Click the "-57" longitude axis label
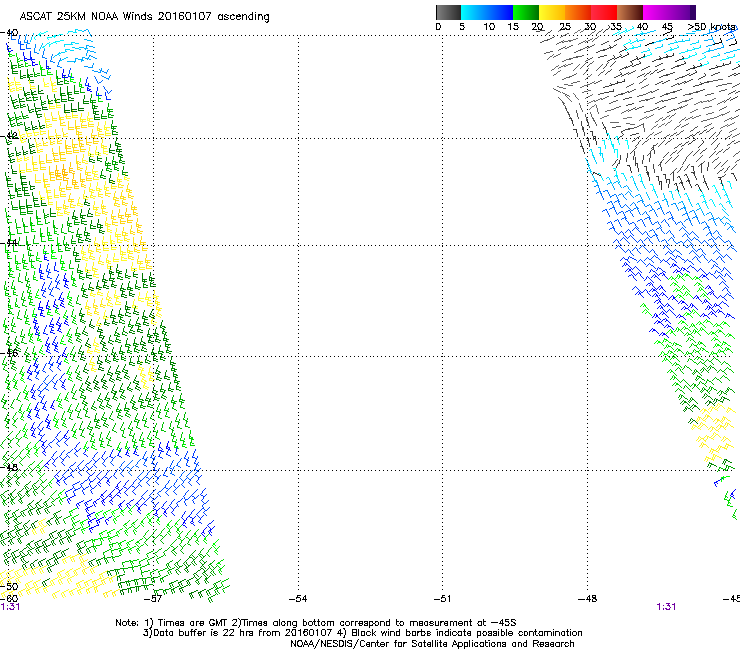 pyautogui.click(x=152, y=599)
